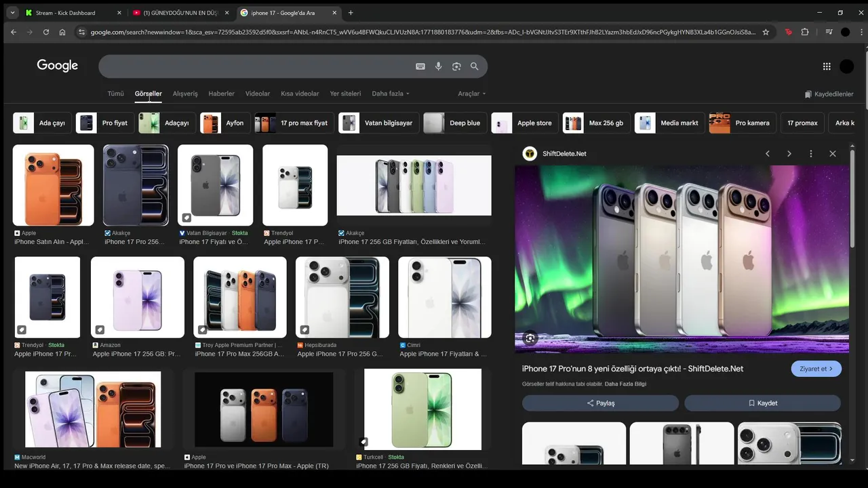The height and width of the screenshot is (488, 868).
Task: Open the iPhone 17 Pro'nun 8 yeni özelliği title
Action: (x=633, y=369)
